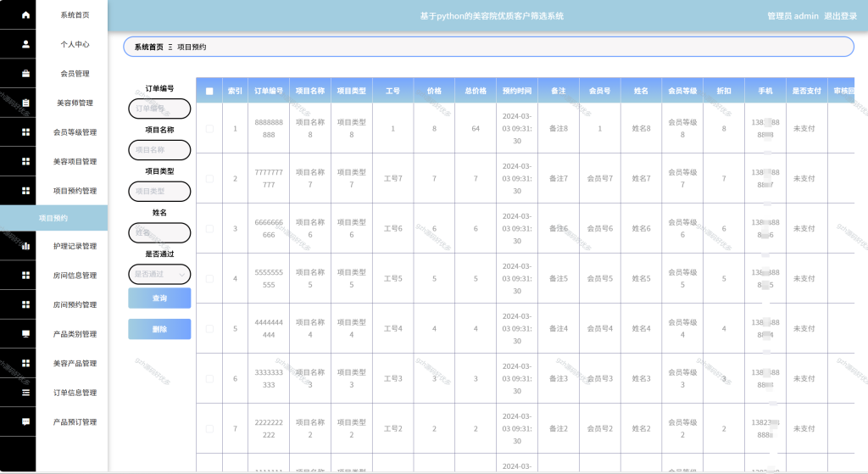Screen dimensions: 868x474
Task: Click the clipboard icon beside 美容师管理
Action: click(x=25, y=103)
